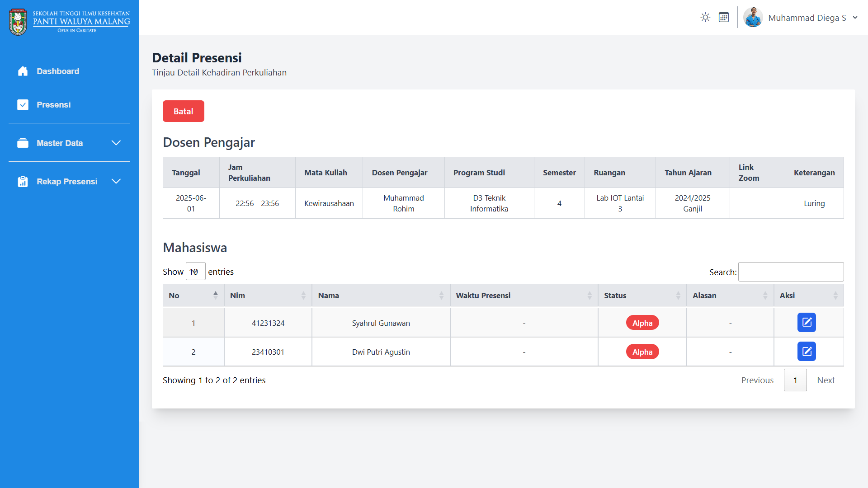The image size is (868, 488).
Task: Expand the Rekap Presensi menu chevron
Action: coord(116,182)
